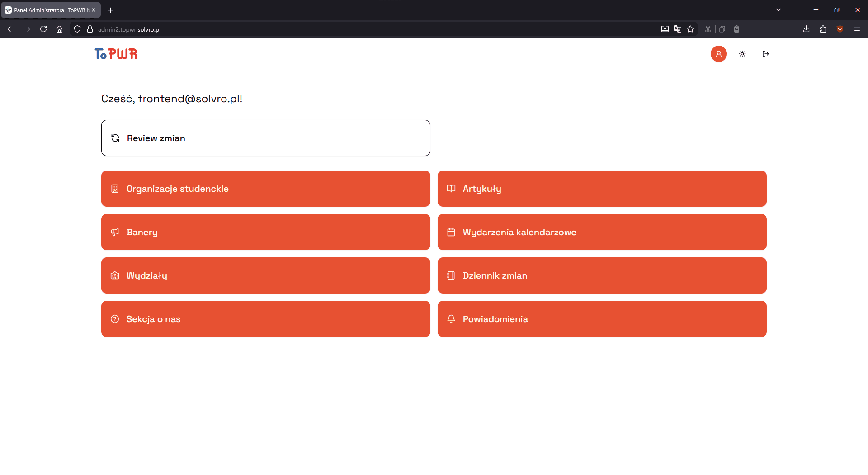The image size is (868, 475).
Task: Expand the browser extensions puzzle menu
Action: pos(823,29)
